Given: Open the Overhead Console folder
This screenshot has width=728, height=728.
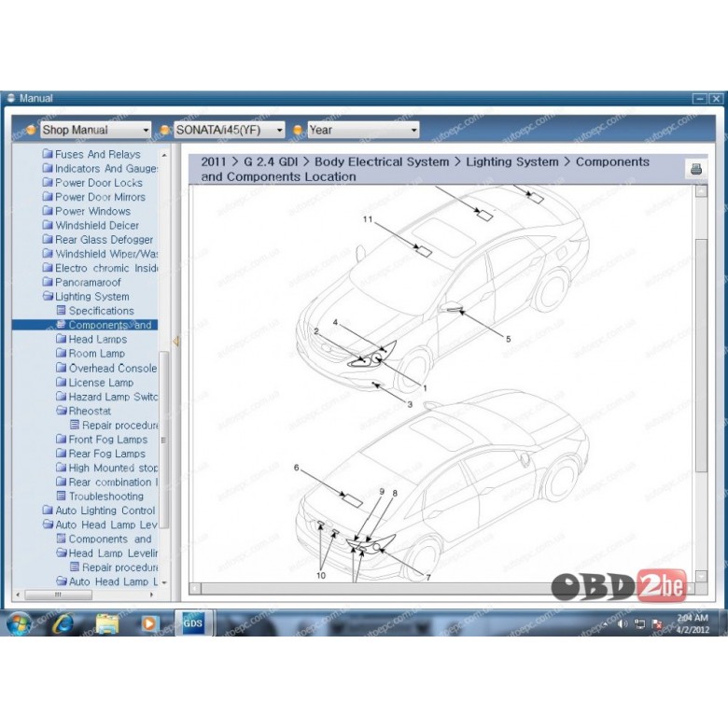Looking at the screenshot, I should click(x=106, y=368).
